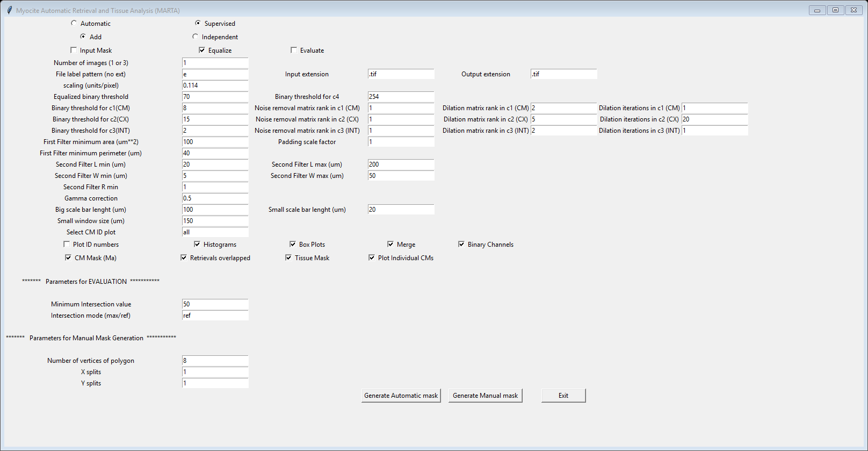The width and height of the screenshot is (868, 451).
Task: Focus Second Filter R min field
Action: point(215,187)
